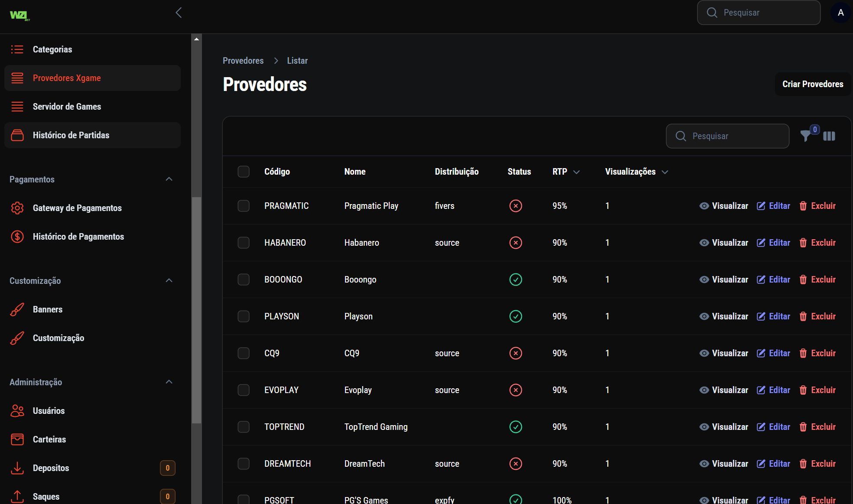Click Editar for CQ9 row
Screen dimensions: 853x504
click(773, 353)
